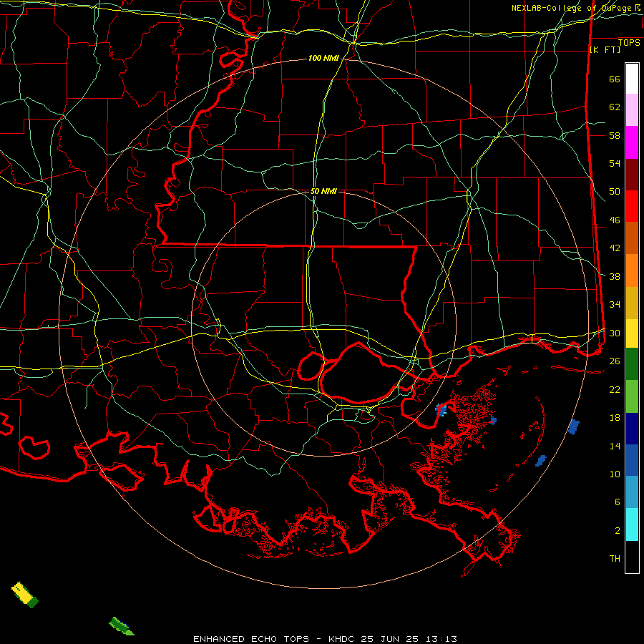
Task: Click the "58" scale value
Action: [x=615, y=135]
